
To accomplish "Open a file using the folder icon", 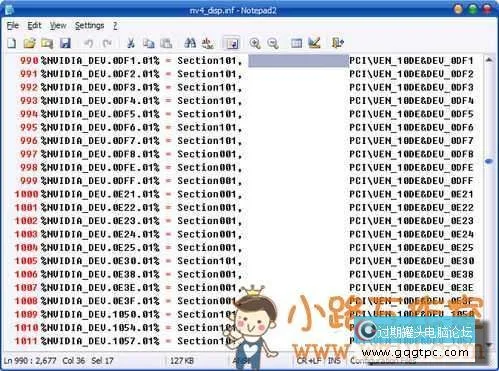I will [x=29, y=43].
